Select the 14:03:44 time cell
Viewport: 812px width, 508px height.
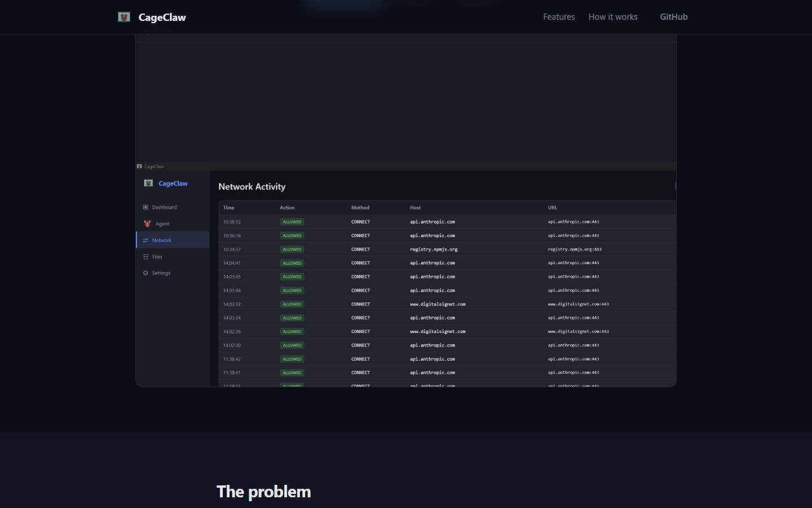click(232, 291)
